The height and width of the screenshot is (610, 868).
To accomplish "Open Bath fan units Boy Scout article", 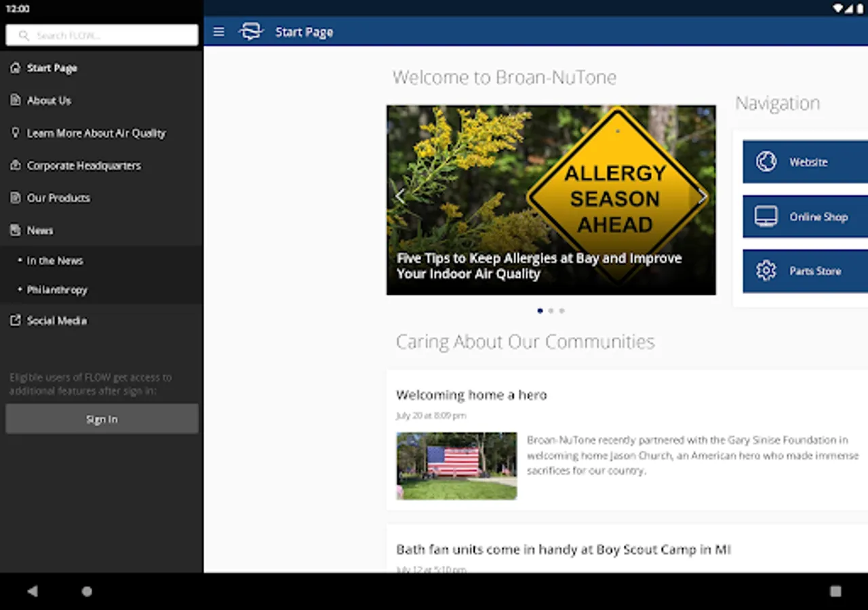I will pyautogui.click(x=564, y=549).
